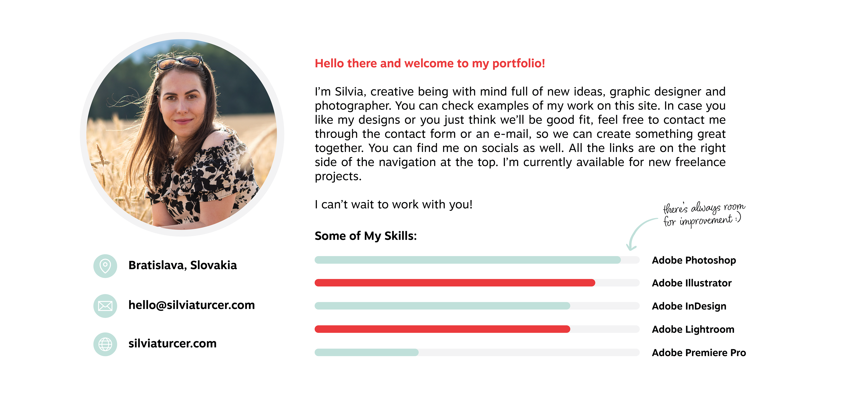Click the circular profile photo
The height and width of the screenshot is (396, 868).
coord(182,134)
